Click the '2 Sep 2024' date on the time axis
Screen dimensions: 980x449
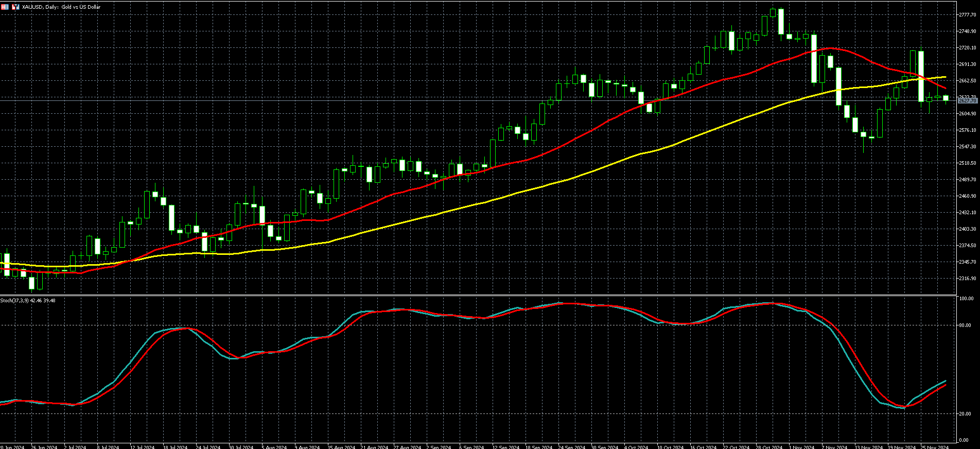pyautogui.click(x=439, y=447)
